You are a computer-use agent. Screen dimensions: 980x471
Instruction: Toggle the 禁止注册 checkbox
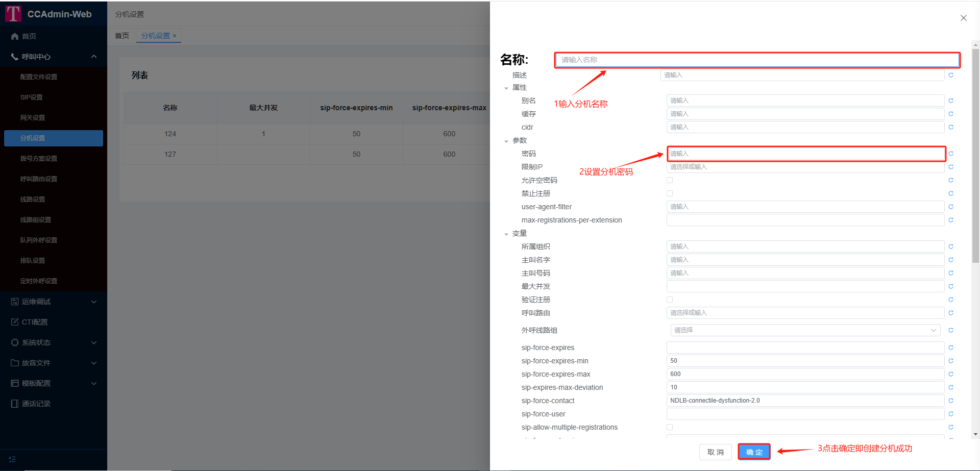tap(670, 193)
